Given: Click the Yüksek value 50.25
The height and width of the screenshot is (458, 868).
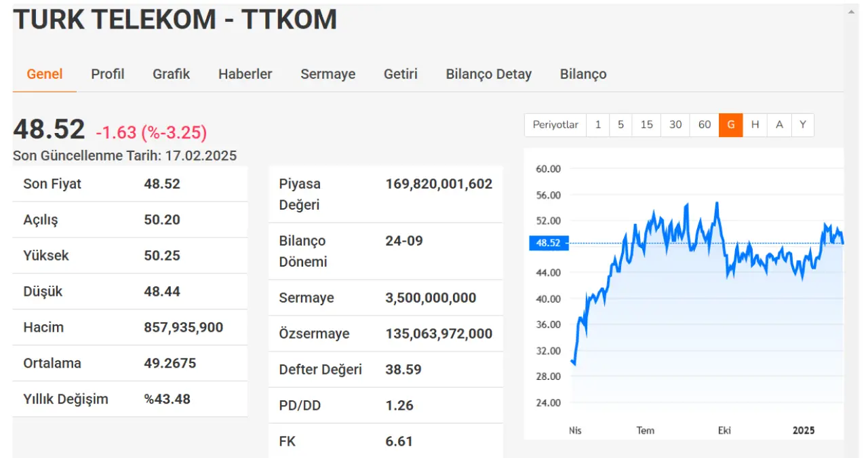Looking at the screenshot, I should point(162,256).
